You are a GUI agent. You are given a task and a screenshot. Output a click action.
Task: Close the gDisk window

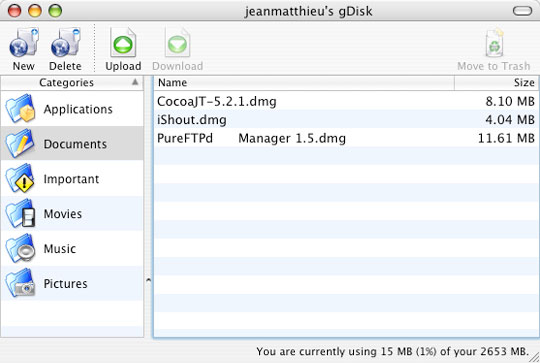point(14,11)
